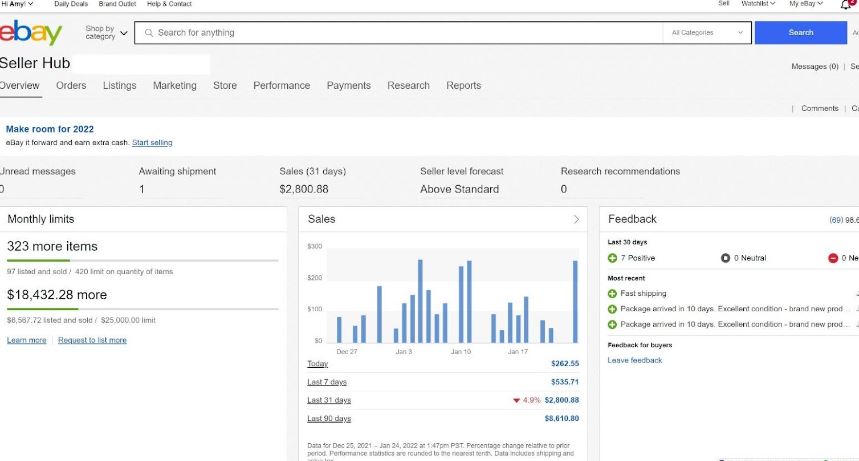Viewport: 859px width, 461px height.
Task: Click Request to list more link
Action: [93, 340]
